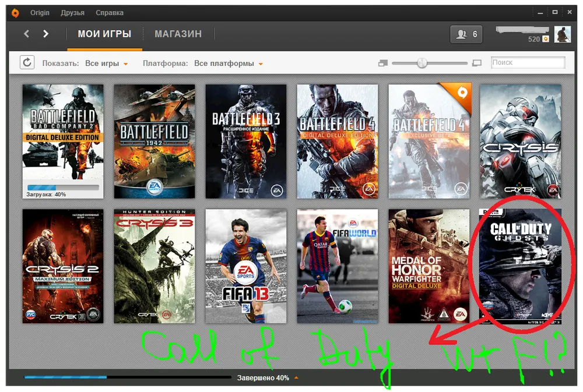The height and width of the screenshot is (392, 583).
Task: Click the Показать: label
Action: point(61,63)
